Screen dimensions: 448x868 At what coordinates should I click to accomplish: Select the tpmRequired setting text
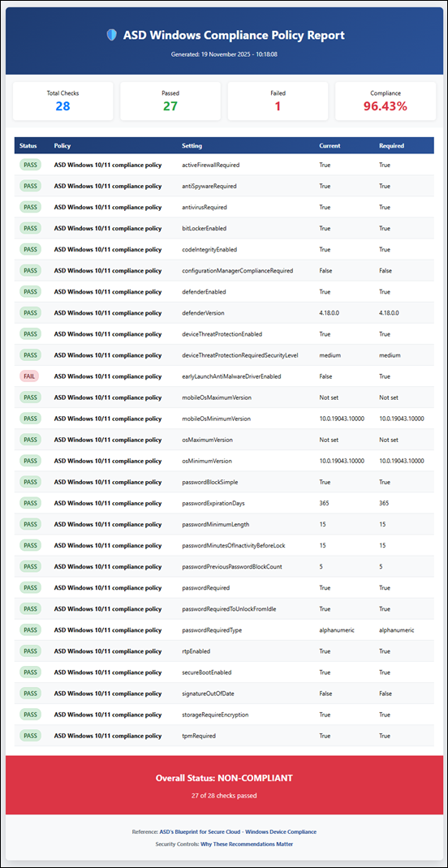(x=199, y=736)
